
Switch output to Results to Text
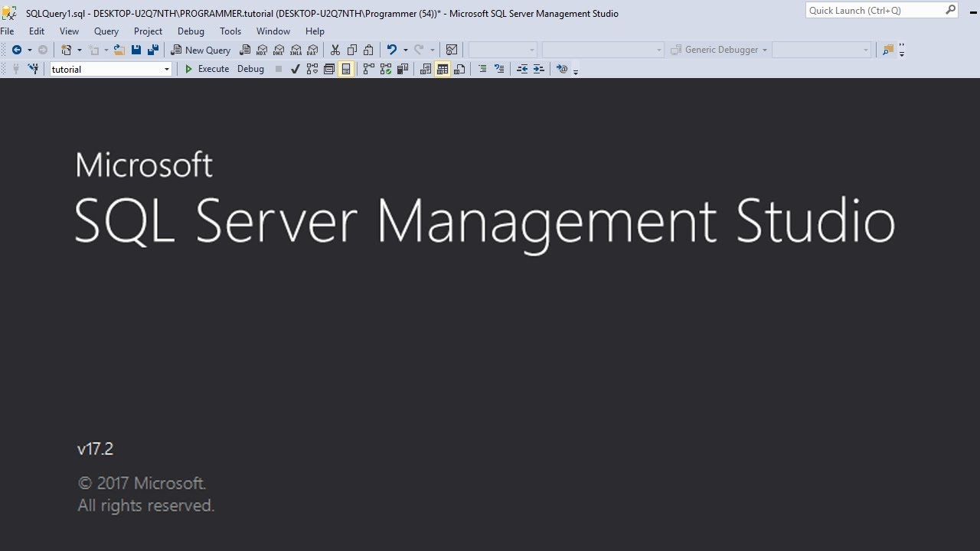(x=426, y=69)
